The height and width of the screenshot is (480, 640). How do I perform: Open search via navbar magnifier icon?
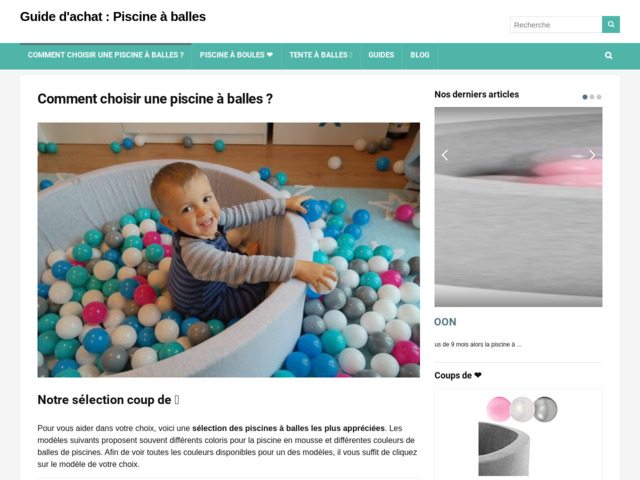click(x=608, y=56)
